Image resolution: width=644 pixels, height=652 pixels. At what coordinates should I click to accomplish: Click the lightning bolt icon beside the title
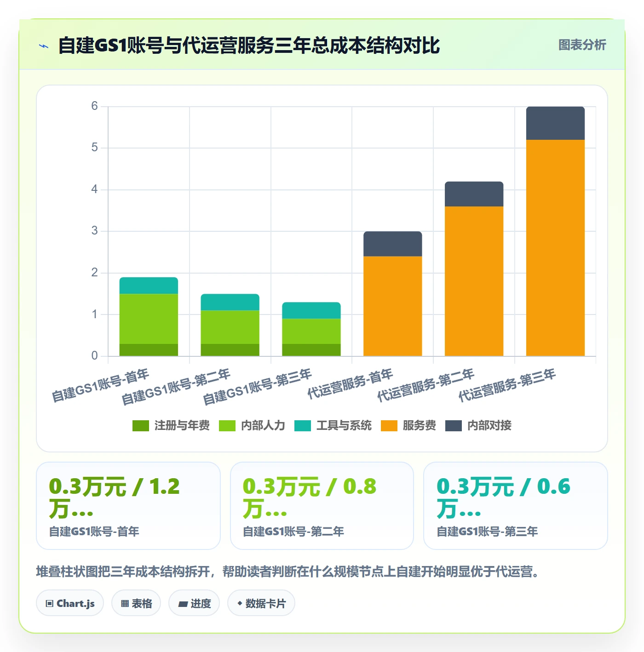point(44,46)
